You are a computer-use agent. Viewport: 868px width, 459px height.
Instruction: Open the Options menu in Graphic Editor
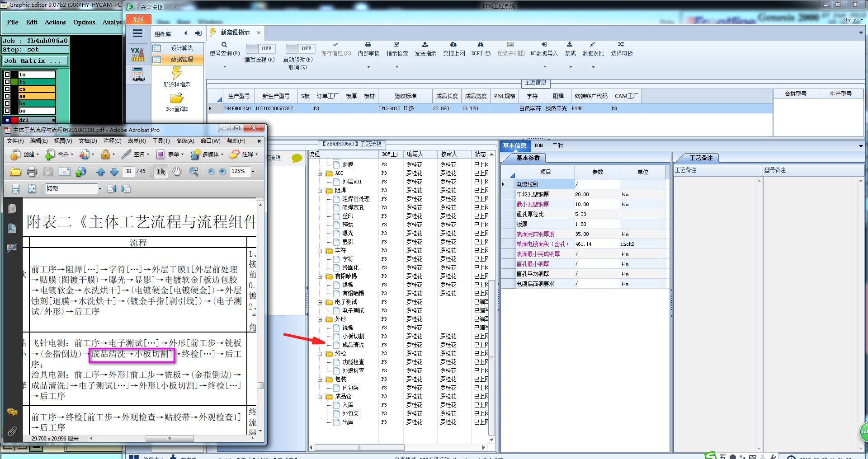[x=84, y=22]
